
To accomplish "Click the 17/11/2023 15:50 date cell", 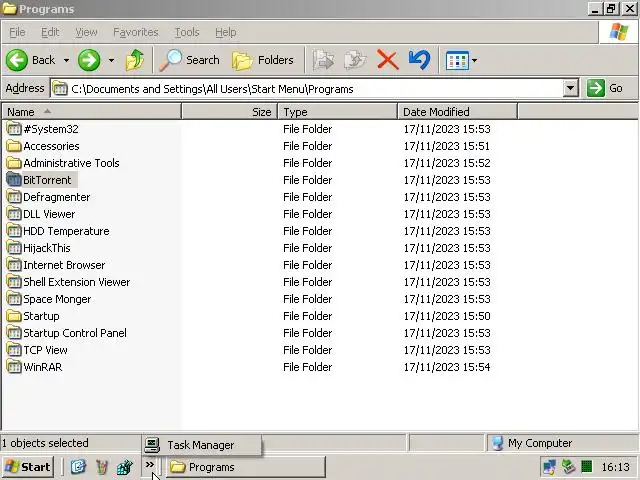I will pos(447,316).
